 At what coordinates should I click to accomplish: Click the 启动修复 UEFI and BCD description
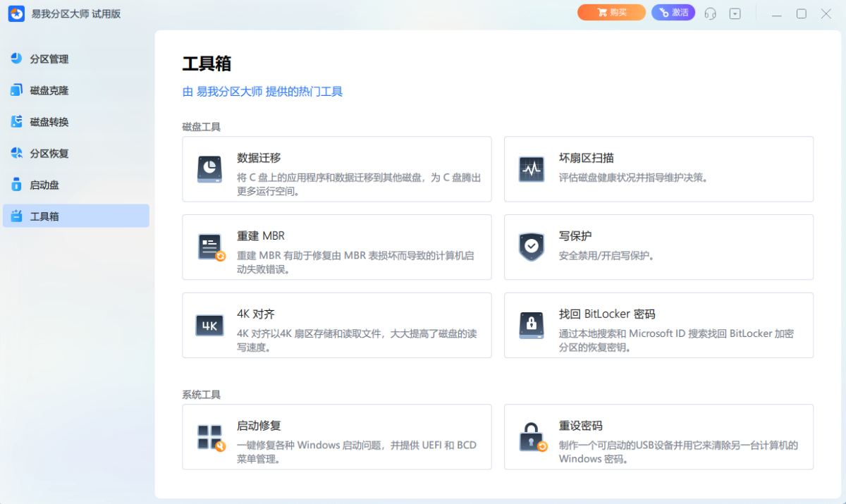click(x=357, y=452)
